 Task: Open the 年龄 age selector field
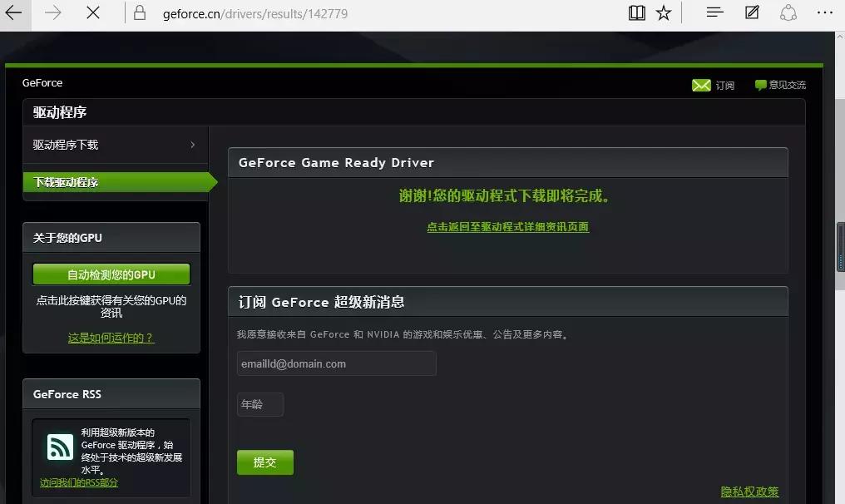pos(259,404)
